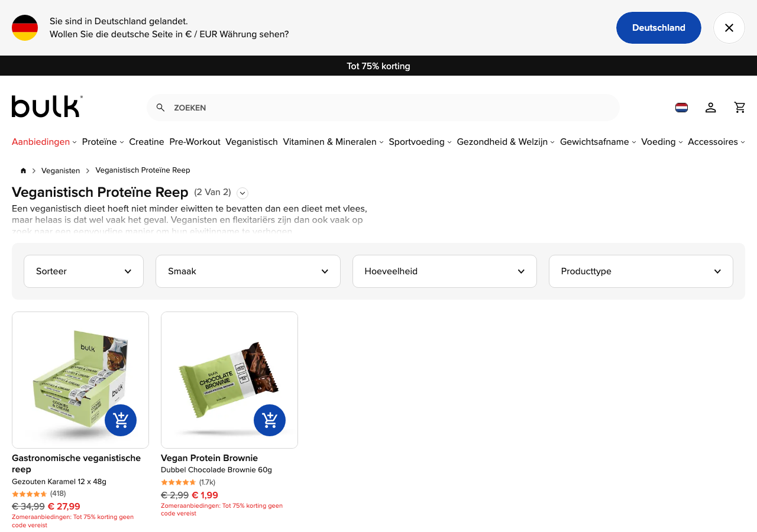
Task: Open the Chocolate Brownie product image
Action: tap(229, 380)
